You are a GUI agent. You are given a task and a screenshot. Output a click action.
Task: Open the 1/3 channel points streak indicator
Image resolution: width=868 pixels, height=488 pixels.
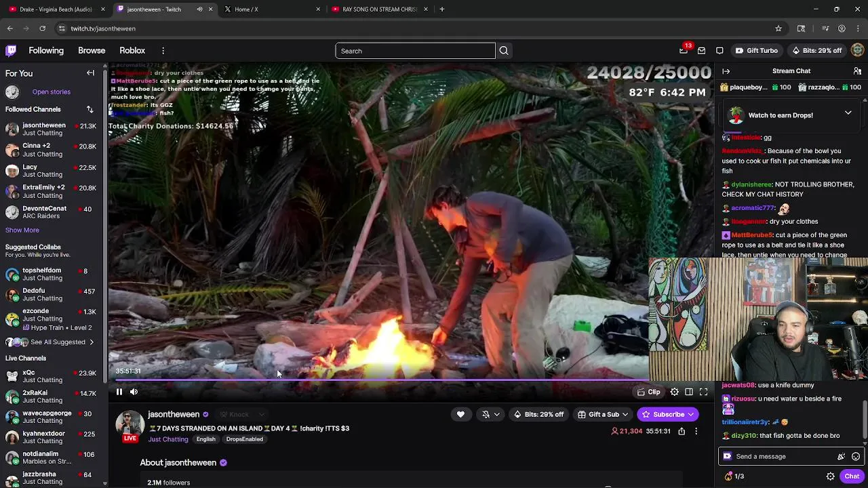coord(734,476)
